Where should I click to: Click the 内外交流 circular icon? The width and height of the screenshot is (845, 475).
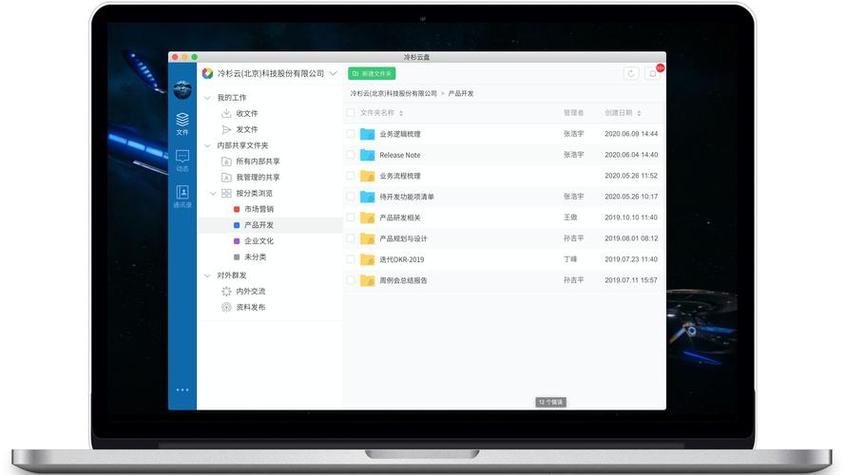(226, 291)
